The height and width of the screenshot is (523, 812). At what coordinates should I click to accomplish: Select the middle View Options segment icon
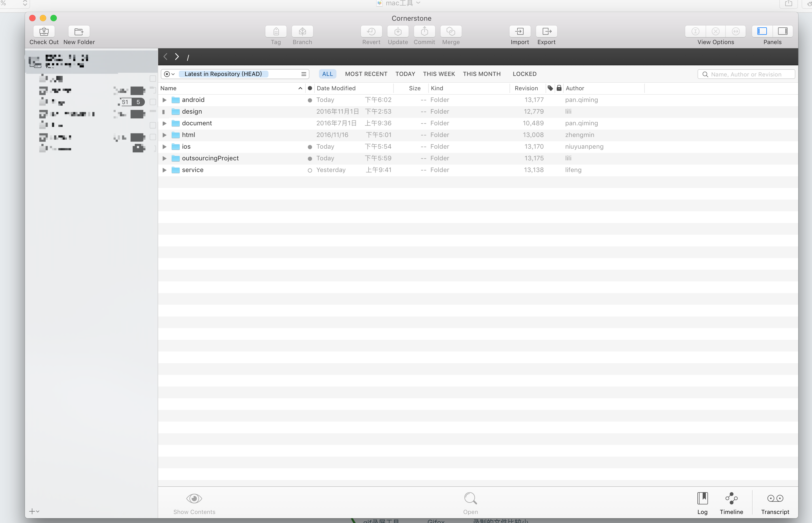(716, 31)
